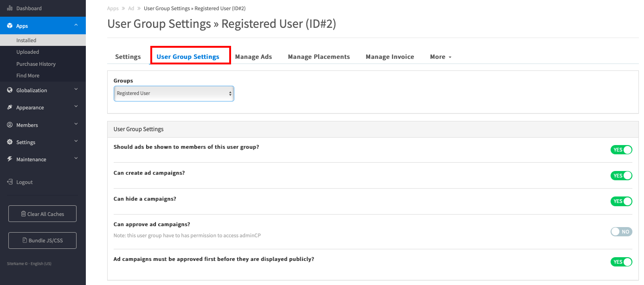The width and height of the screenshot is (644, 285).
Task: Click the Globalization globe icon
Action: click(x=10, y=90)
